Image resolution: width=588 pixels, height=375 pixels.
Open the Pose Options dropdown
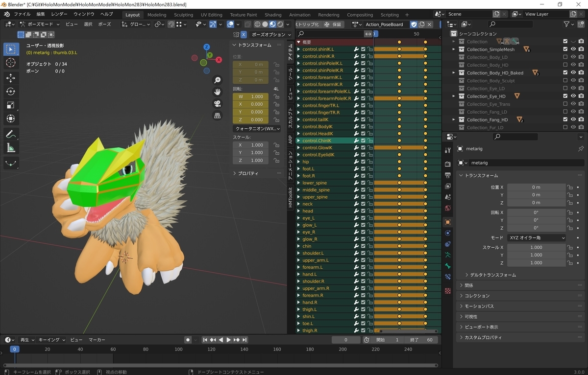pyautogui.click(x=271, y=35)
